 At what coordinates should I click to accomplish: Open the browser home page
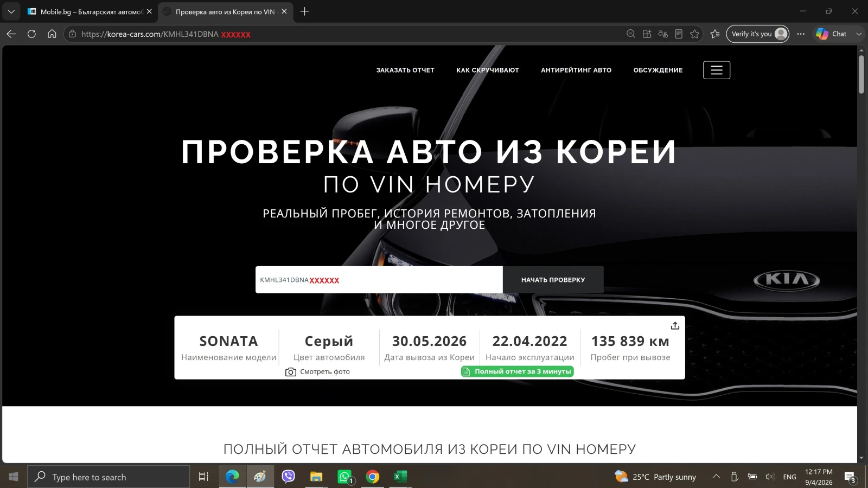[x=52, y=34]
